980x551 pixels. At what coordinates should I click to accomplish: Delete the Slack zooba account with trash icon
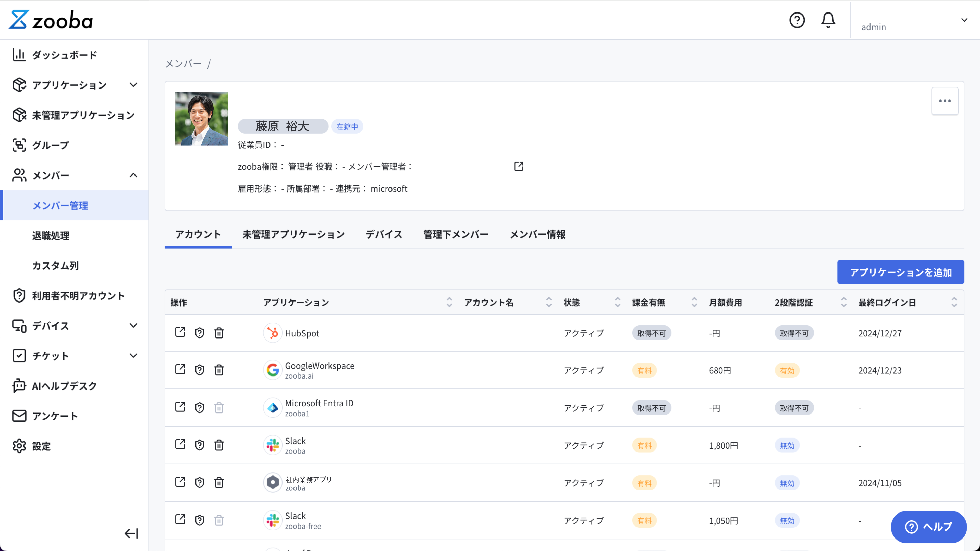(x=219, y=445)
